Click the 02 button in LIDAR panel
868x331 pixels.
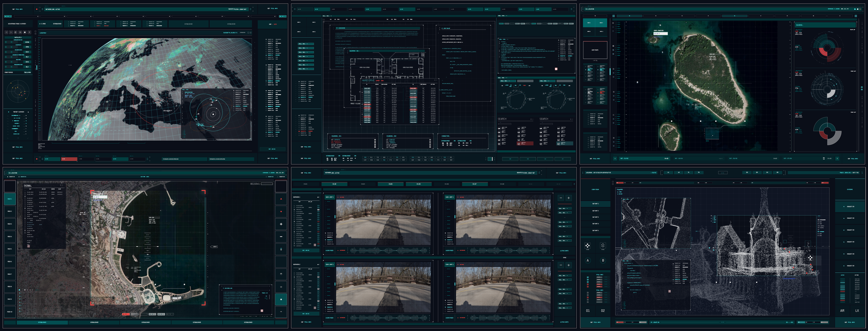click(603, 310)
